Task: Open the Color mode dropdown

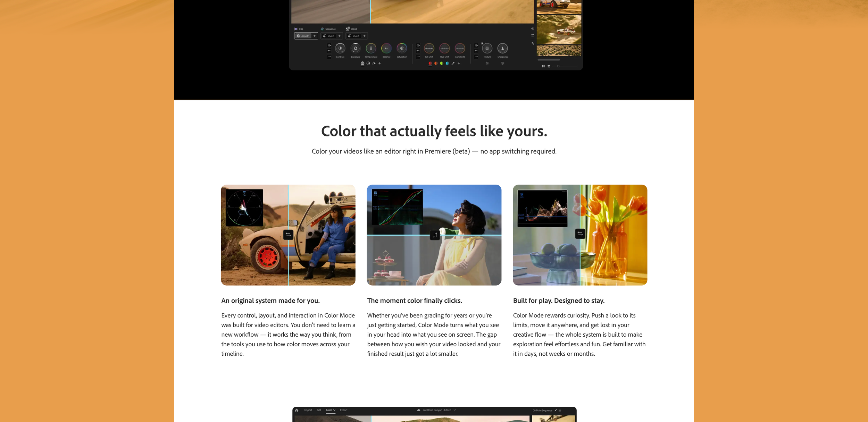Action: coord(331,410)
